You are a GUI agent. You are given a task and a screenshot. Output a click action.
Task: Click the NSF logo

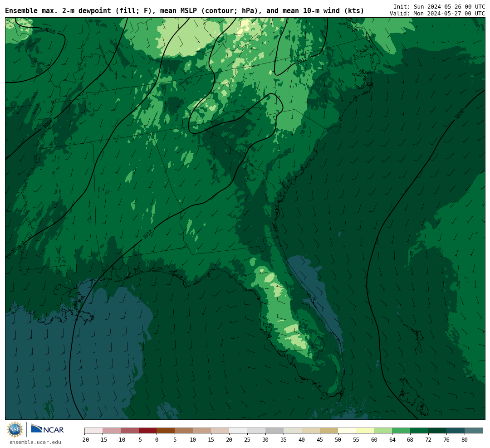click(15, 429)
